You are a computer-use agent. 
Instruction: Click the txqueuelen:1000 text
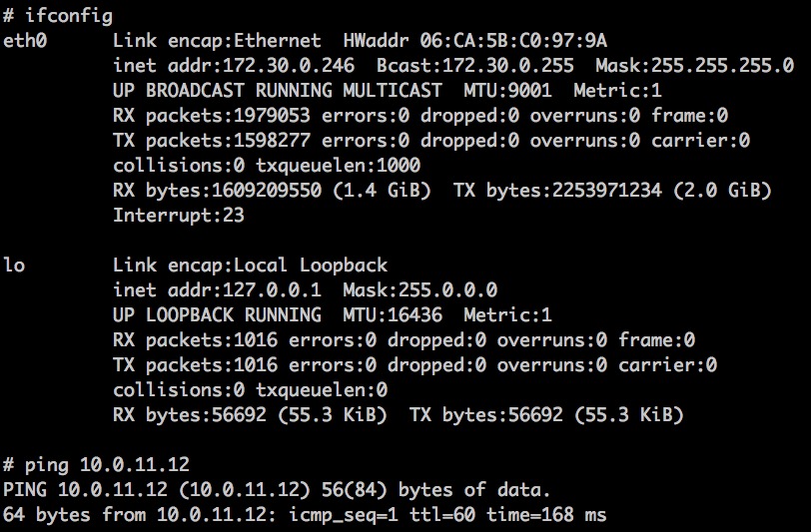(x=338, y=166)
